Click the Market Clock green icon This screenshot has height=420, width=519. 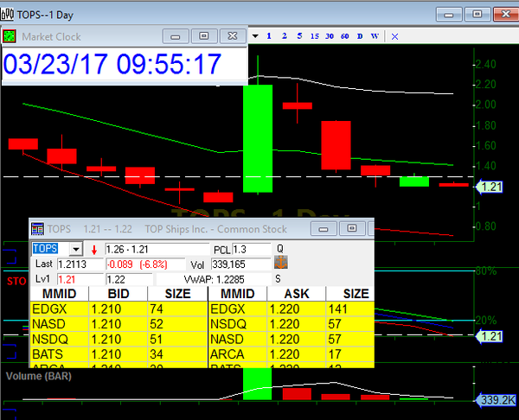click(10, 36)
